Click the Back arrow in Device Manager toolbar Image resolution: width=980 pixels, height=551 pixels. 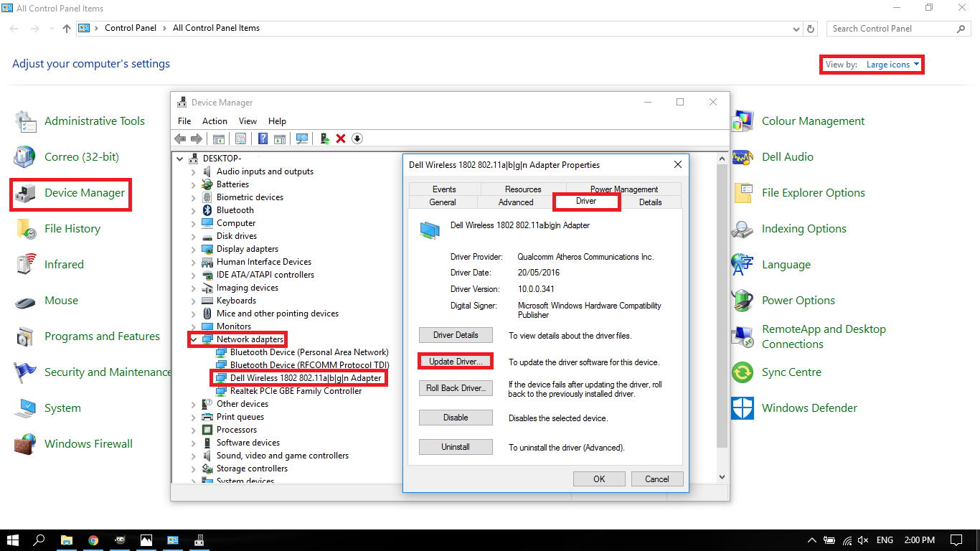tap(180, 138)
